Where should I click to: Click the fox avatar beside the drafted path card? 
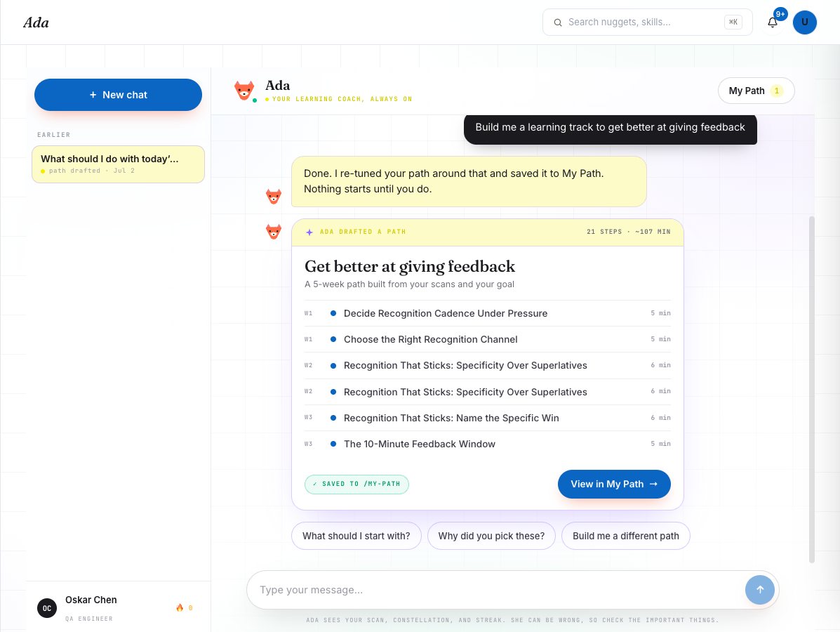273,232
